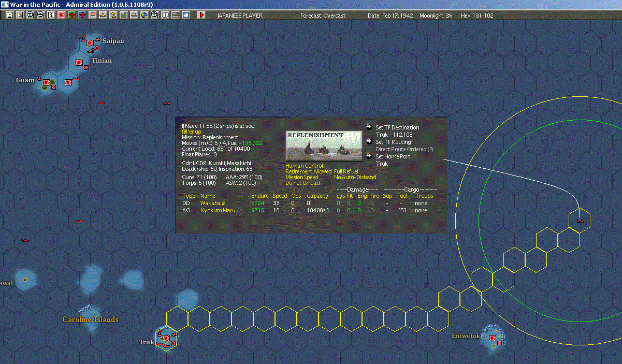Click the Endure column header
Image resolution: width=622 pixels, height=364 pixels.
pyautogui.click(x=260, y=196)
